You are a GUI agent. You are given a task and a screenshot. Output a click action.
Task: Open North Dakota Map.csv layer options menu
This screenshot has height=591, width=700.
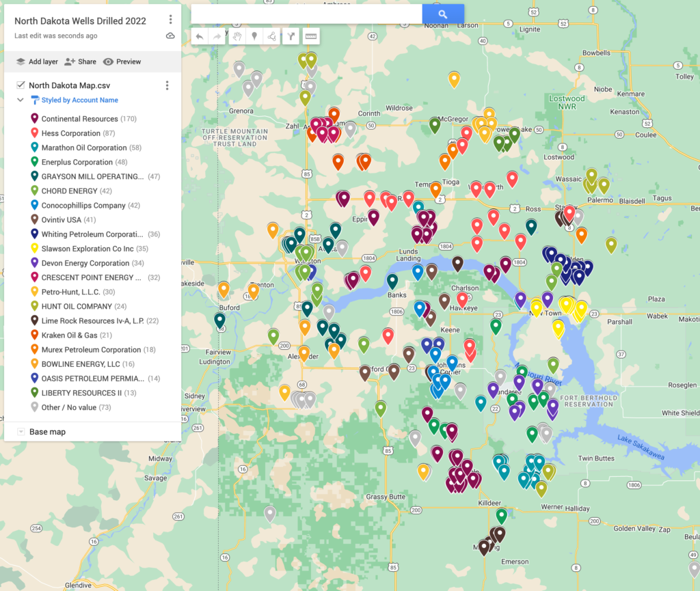pyautogui.click(x=167, y=85)
